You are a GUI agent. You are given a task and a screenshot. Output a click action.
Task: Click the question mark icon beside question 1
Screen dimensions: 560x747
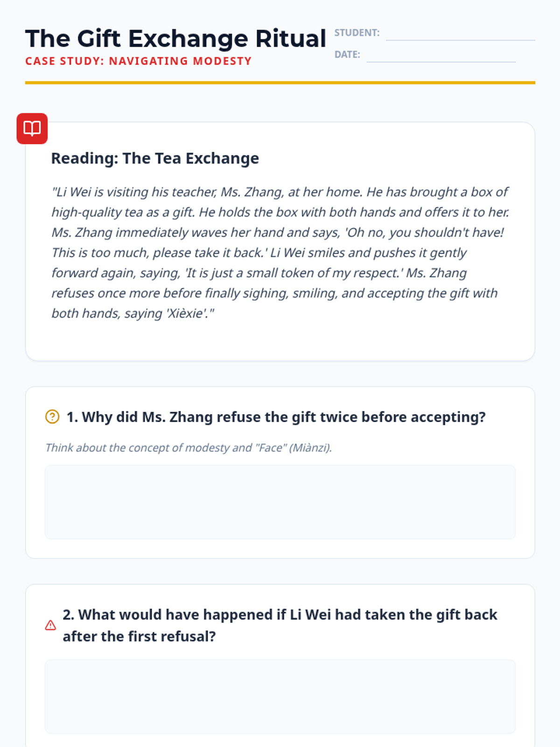point(52,416)
